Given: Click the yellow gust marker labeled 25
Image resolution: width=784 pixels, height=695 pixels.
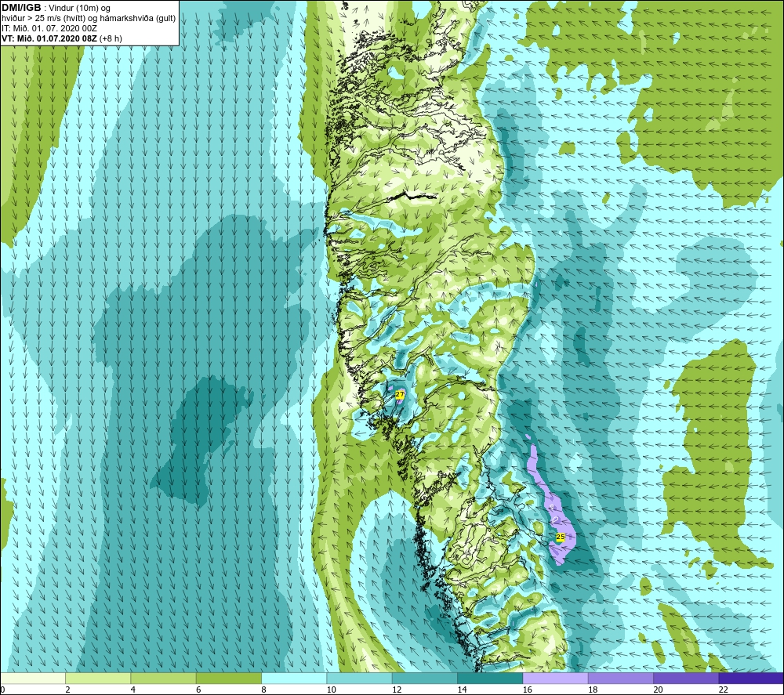Looking at the screenshot, I should point(560,537).
